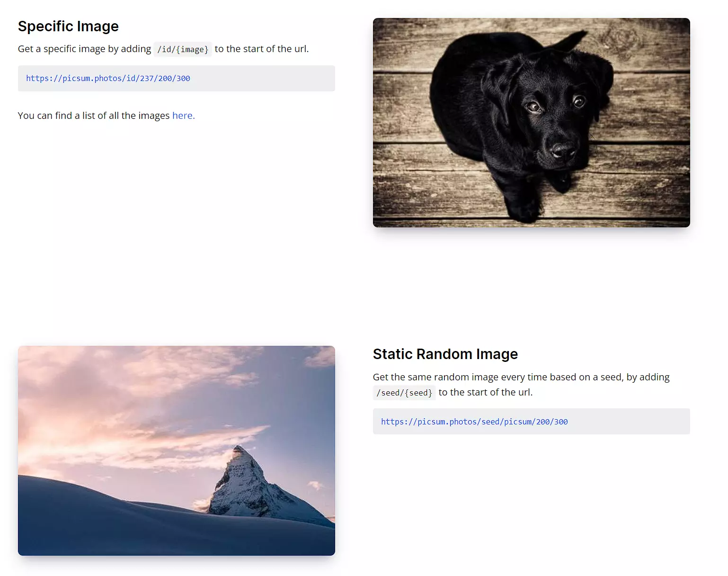Click "Get a specific image by adding" text
The height and width of the screenshot is (576, 728).
pos(84,49)
